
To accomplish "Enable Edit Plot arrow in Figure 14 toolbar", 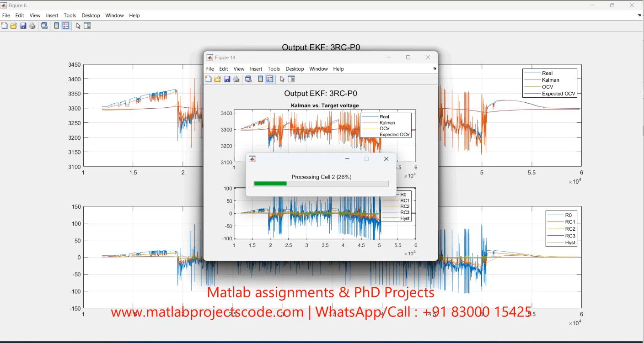I will 282,79.
